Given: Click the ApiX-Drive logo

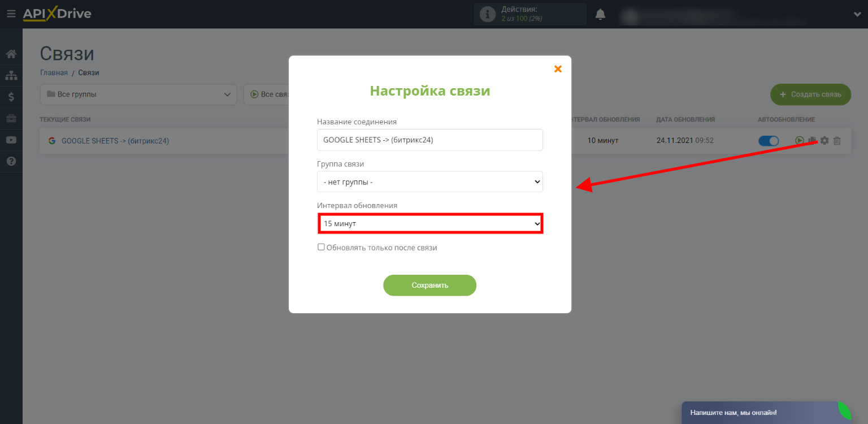Looking at the screenshot, I should point(57,14).
